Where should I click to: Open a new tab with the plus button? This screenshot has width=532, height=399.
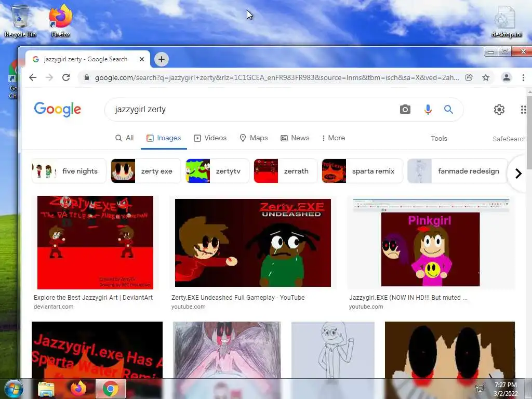162,59
